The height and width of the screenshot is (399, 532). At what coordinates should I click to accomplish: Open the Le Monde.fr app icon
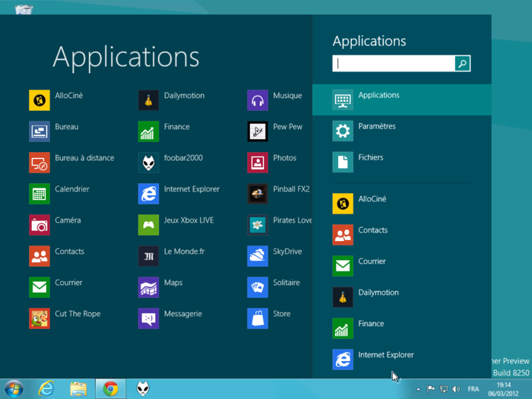pos(148,256)
